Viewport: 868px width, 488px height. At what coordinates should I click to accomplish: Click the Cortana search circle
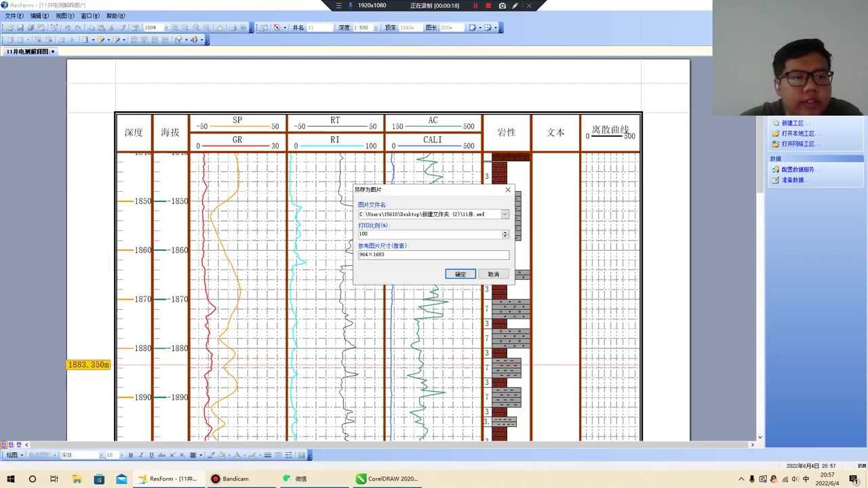tap(32, 479)
